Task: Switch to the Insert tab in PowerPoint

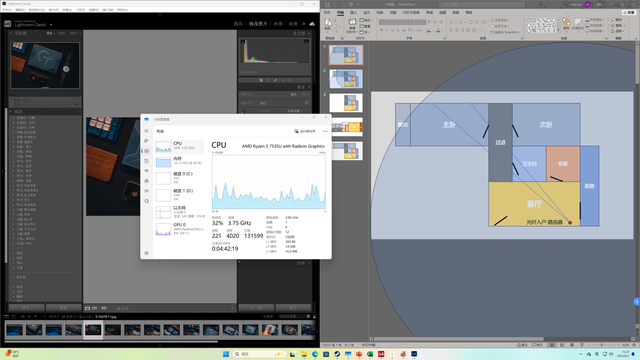Action: (354, 13)
